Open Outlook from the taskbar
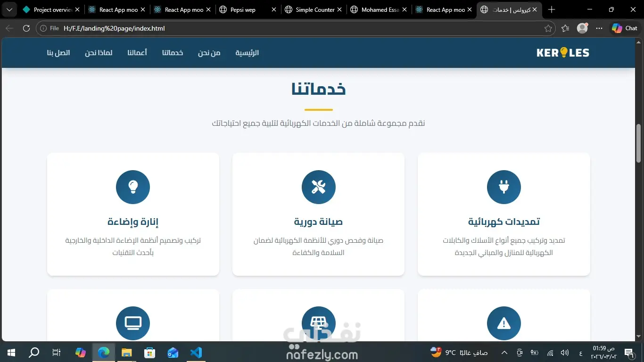Screen dimensions: 644x362 point(173,352)
